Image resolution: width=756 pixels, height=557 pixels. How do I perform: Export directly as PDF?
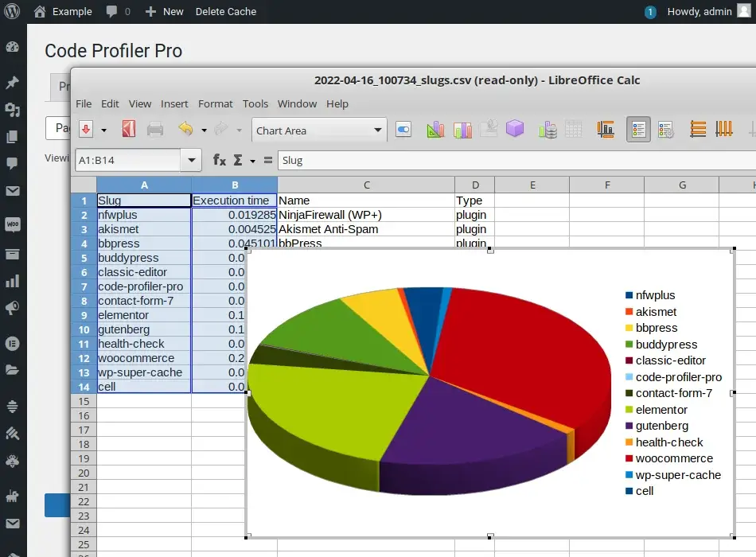point(127,130)
